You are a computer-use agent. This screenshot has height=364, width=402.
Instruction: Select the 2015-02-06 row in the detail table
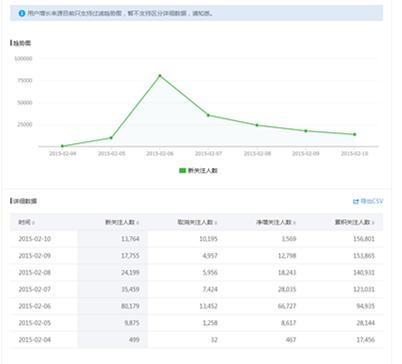coord(197,306)
